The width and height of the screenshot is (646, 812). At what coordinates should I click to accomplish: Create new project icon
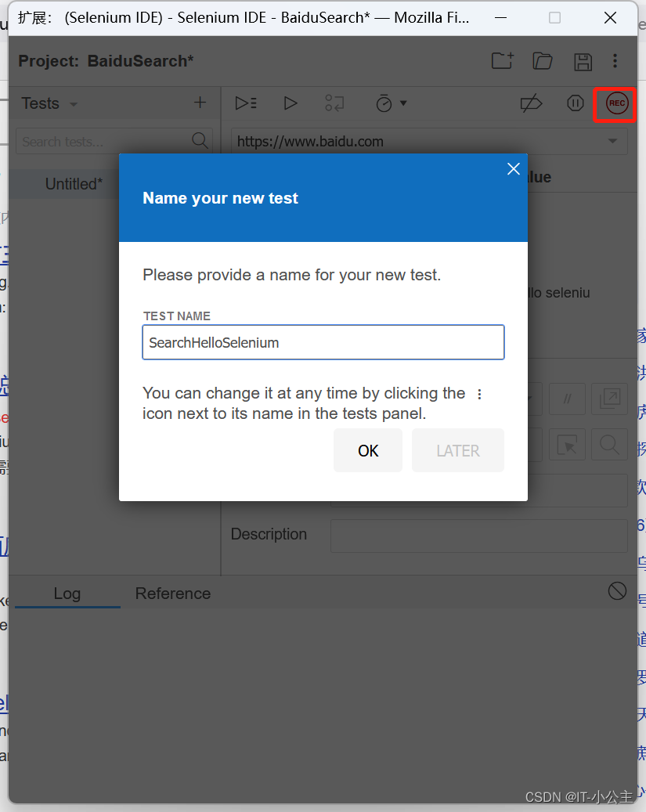[x=502, y=60]
